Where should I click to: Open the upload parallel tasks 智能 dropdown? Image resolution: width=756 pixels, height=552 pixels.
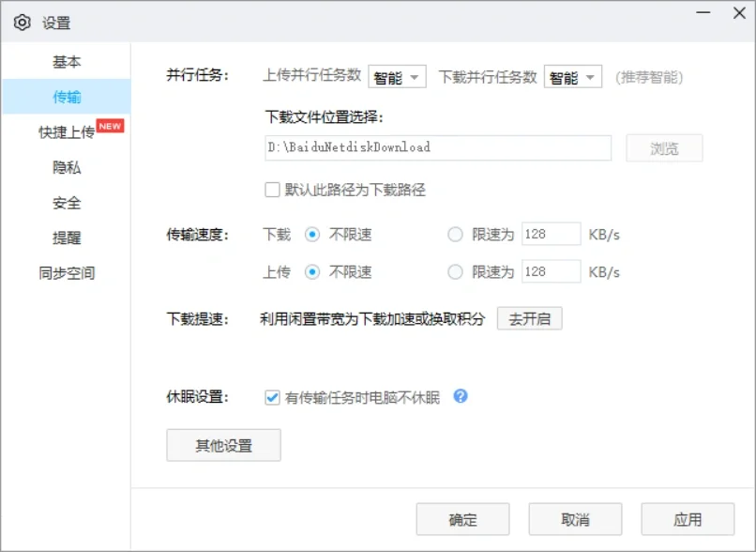click(395, 77)
